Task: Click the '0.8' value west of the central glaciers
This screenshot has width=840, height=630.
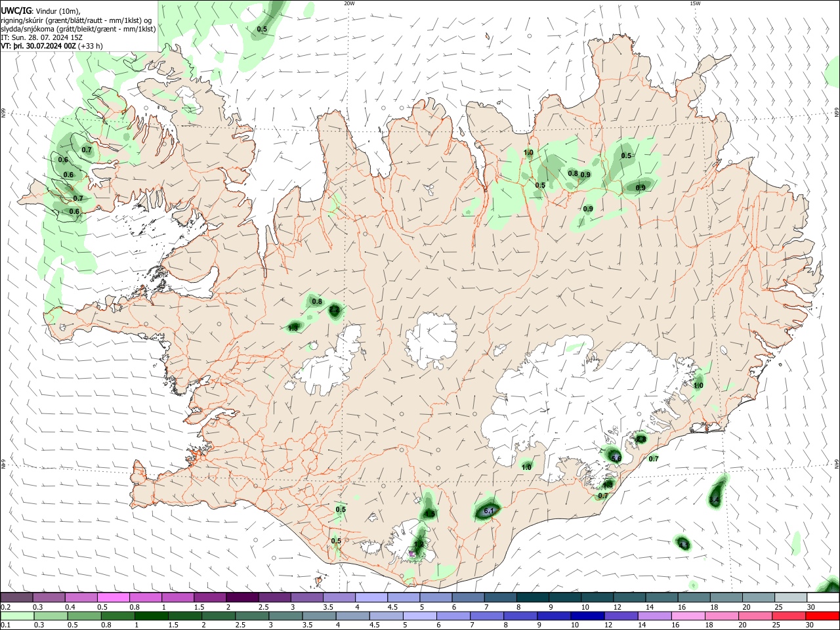Action: tap(317, 301)
